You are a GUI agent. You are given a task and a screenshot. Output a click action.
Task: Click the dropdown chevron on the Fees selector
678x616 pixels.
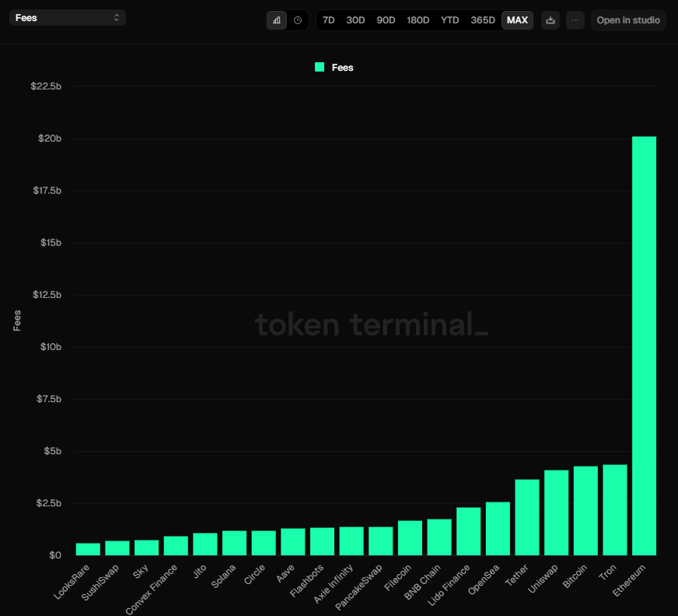click(115, 16)
